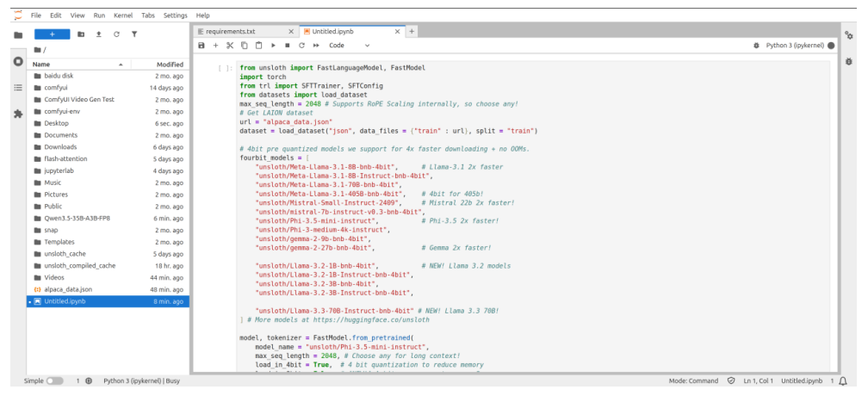The height and width of the screenshot is (396, 868).
Task: Copy the selected cell
Action: (245, 46)
